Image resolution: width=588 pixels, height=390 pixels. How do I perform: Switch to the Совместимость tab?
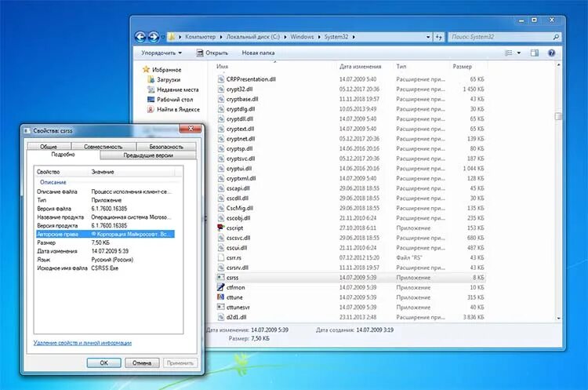tap(103, 147)
